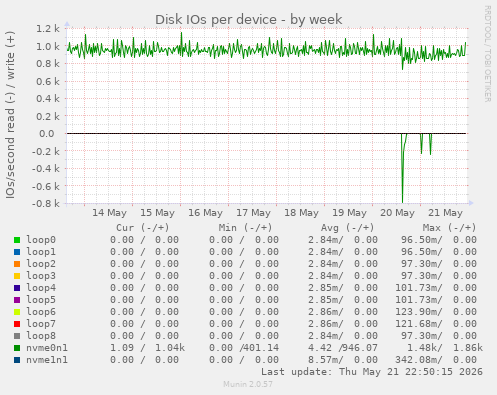Click the loop8 gray color swatch
The height and width of the screenshot is (395, 497).
(17, 336)
